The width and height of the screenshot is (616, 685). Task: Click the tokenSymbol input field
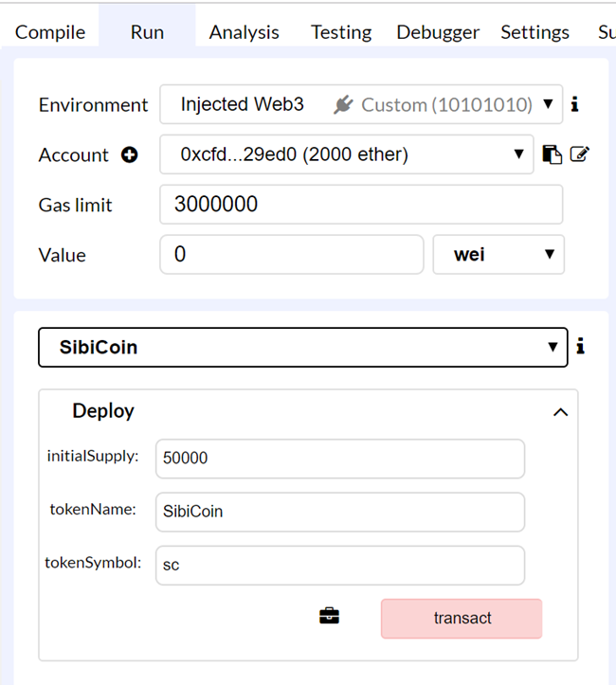[x=340, y=566]
